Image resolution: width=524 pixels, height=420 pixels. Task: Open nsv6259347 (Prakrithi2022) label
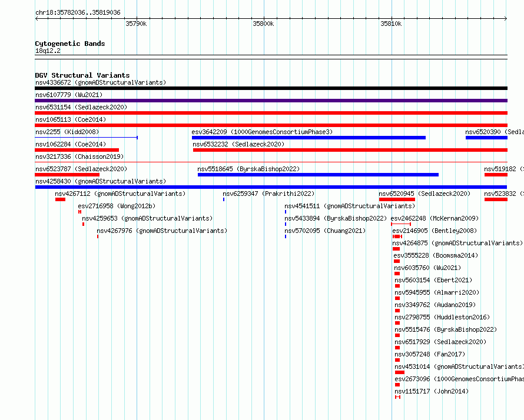pos(268,194)
